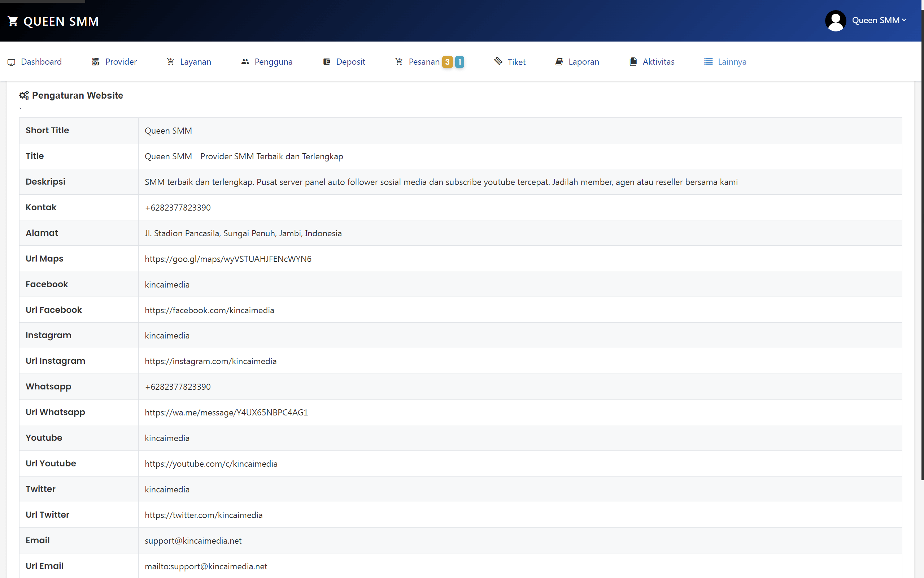Screen dimensions: 924x578
Task: Click the Short Title value Queen SMM
Action: pos(169,131)
